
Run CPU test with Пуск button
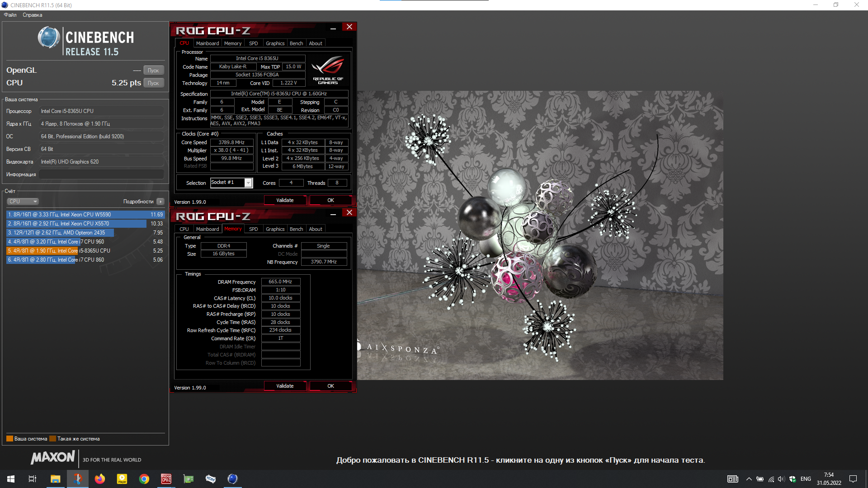[154, 83]
